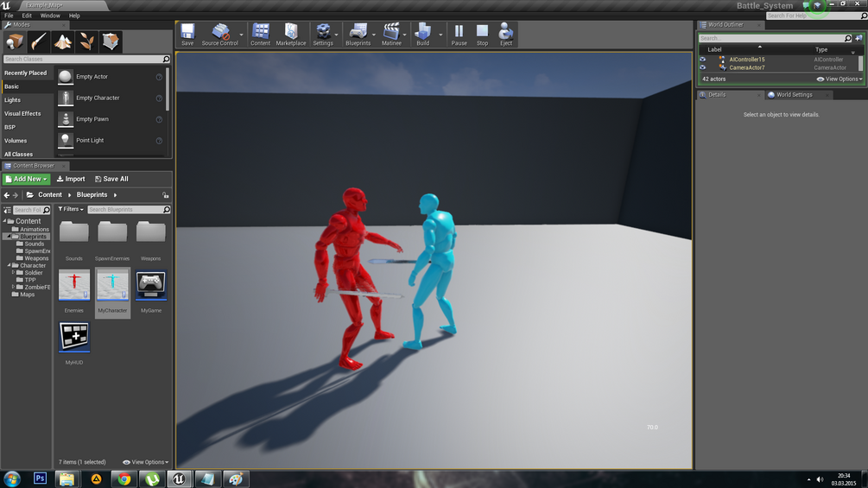868x488 pixels.
Task: Navigate forward in Content Browser
Action: pos(16,194)
